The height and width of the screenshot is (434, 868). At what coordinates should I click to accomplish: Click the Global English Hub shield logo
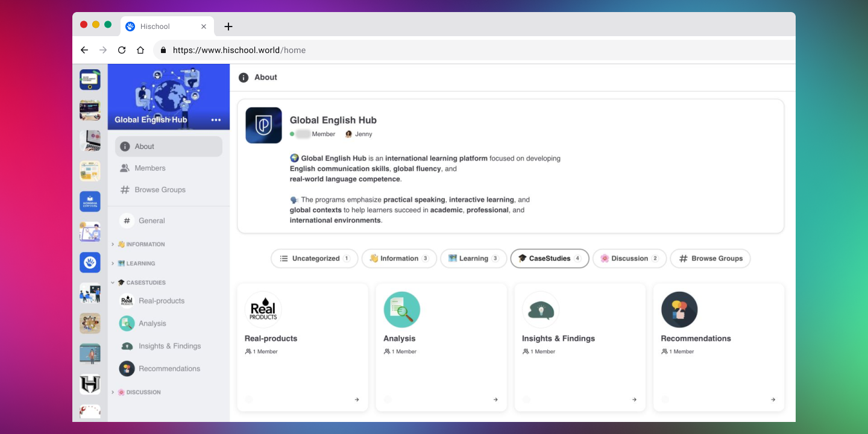pyautogui.click(x=263, y=125)
